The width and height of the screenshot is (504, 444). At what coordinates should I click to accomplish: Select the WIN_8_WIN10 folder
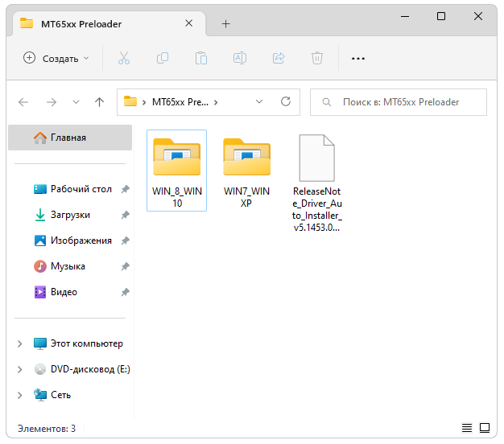point(177,171)
